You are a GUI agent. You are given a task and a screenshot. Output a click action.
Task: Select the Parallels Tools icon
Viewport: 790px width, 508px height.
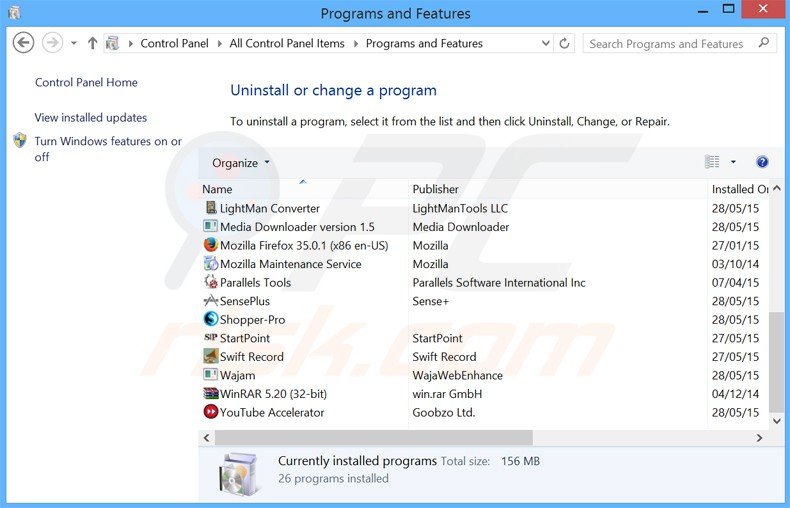pos(211,282)
